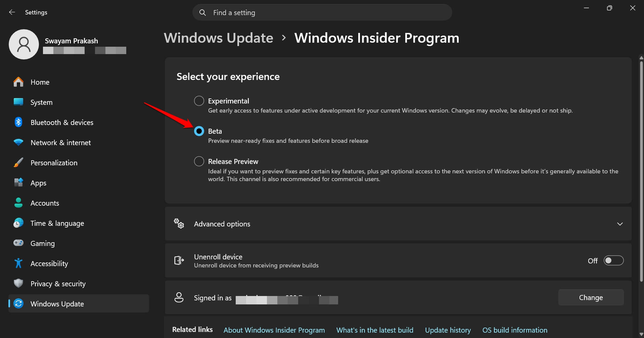Restore down the Settings window
The height and width of the screenshot is (338, 644).
(609, 8)
